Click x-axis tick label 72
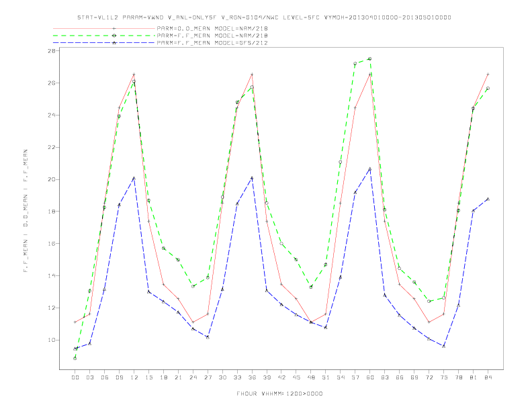The image size is (532, 411). (429, 377)
